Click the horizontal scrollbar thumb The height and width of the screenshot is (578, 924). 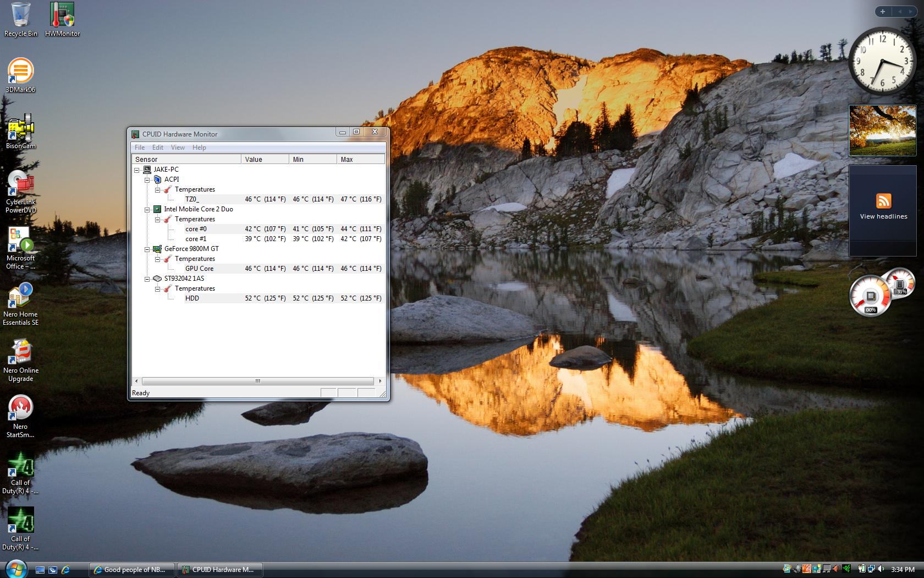[257, 381]
